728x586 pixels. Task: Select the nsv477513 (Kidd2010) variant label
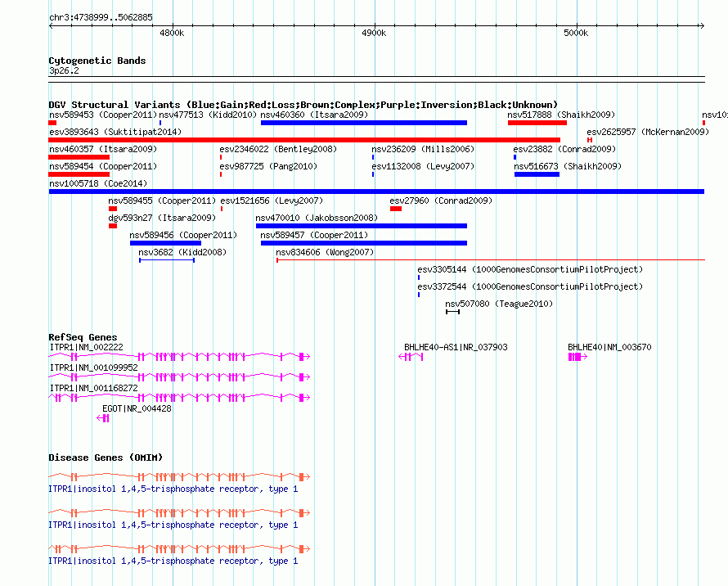pyautogui.click(x=208, y=115)
